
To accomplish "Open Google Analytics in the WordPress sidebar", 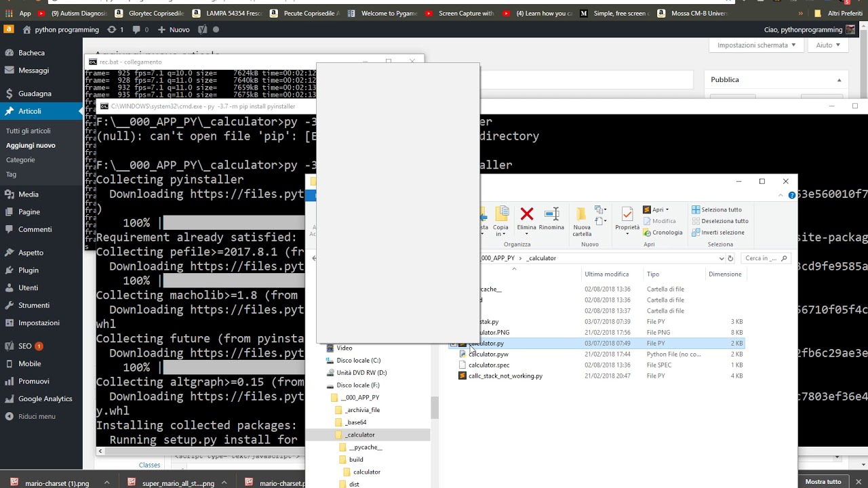I will click(x=45, y=399).
